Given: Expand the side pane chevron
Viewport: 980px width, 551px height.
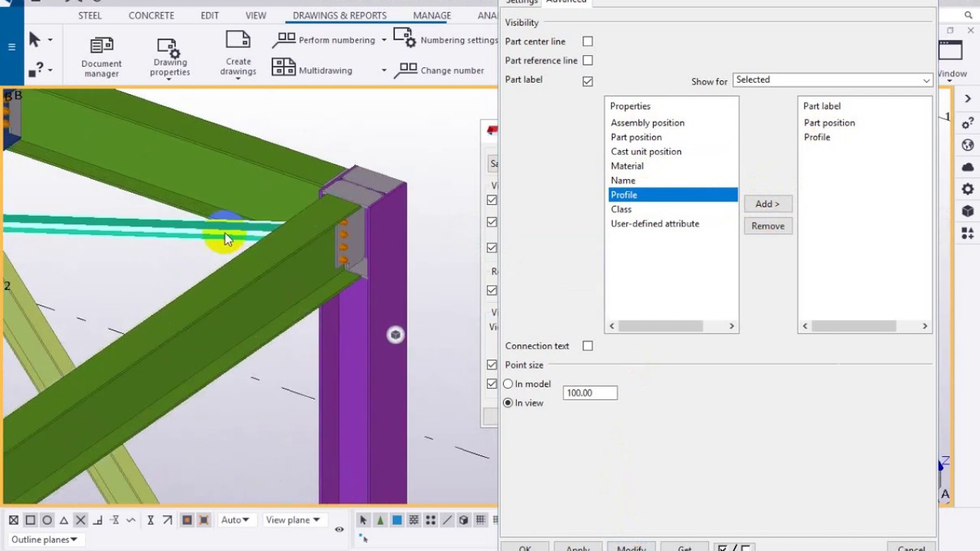Looking at the screenshot, I should tap(968, 99).
